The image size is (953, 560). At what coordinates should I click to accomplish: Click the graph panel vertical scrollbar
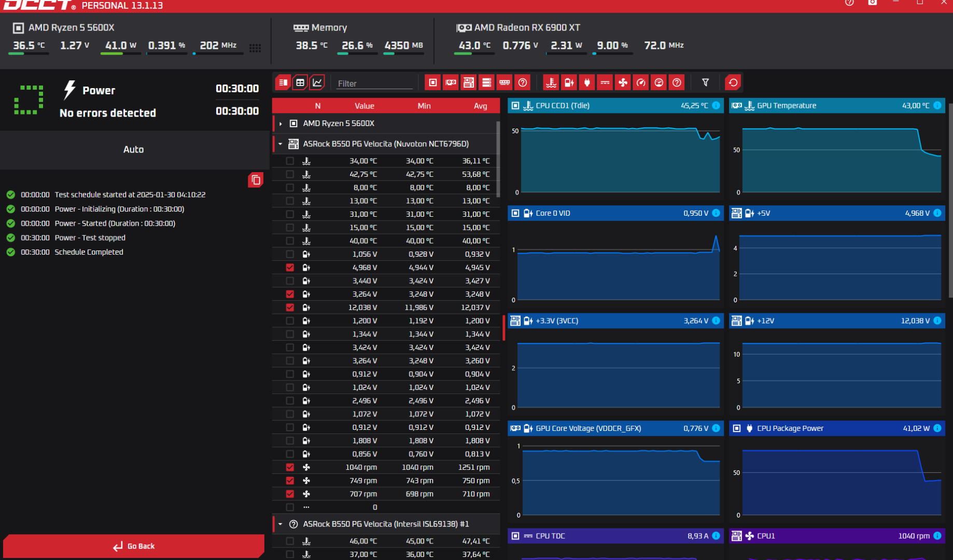click(x=950, y=200)
